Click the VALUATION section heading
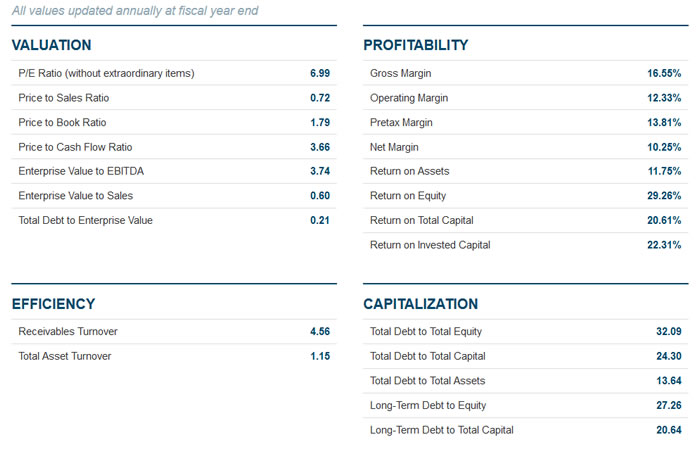700x452 pixels. 51,45
